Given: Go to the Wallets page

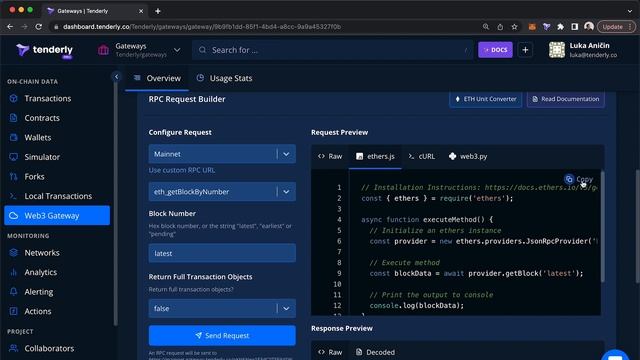Looking at the screenshot, I should [38, 138].
